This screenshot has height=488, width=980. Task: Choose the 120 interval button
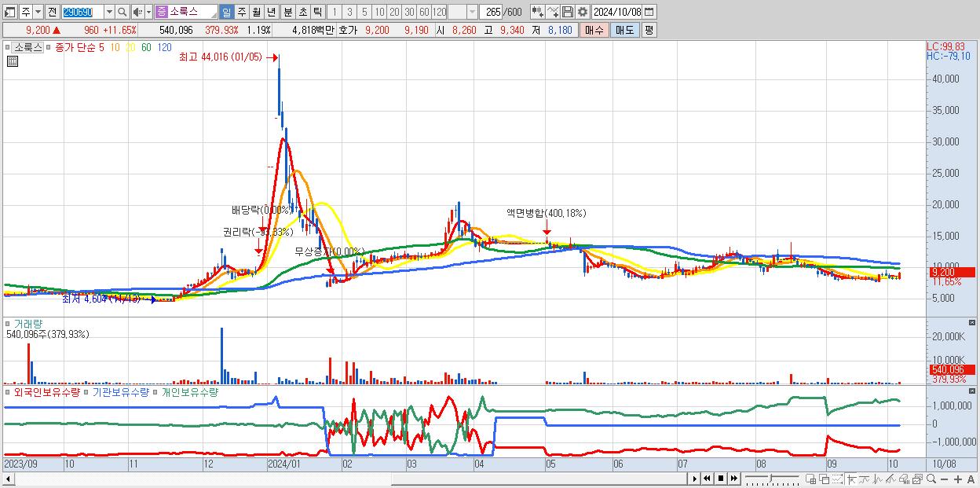coord(440,12)
